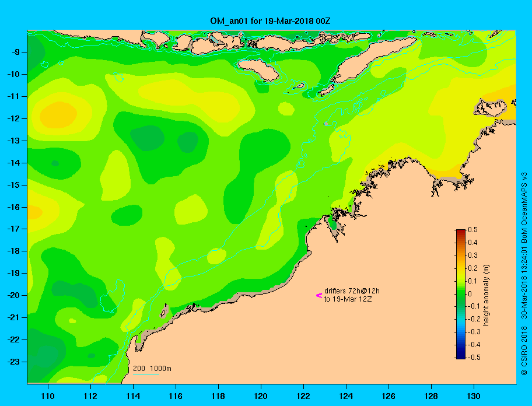This screenshot has width=532, height=406.
Task: Click the colorbar tick label "-0.1"
Action: (474, 306)
